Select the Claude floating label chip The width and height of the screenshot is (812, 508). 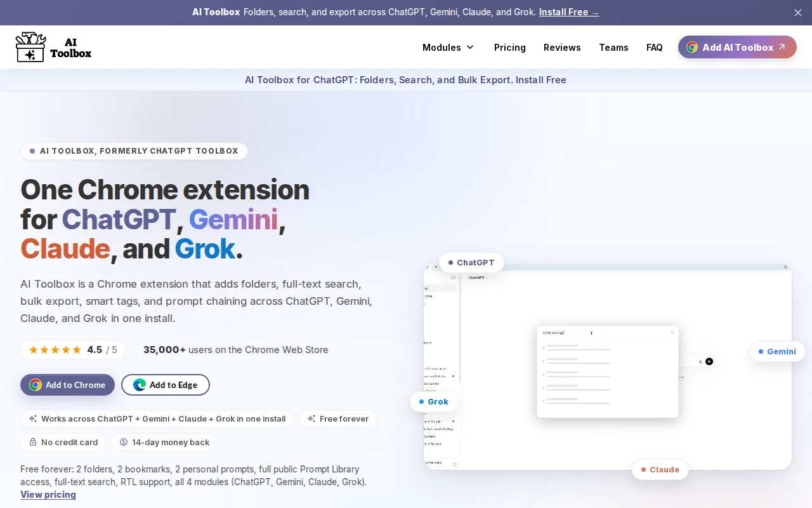coord(660,469)
